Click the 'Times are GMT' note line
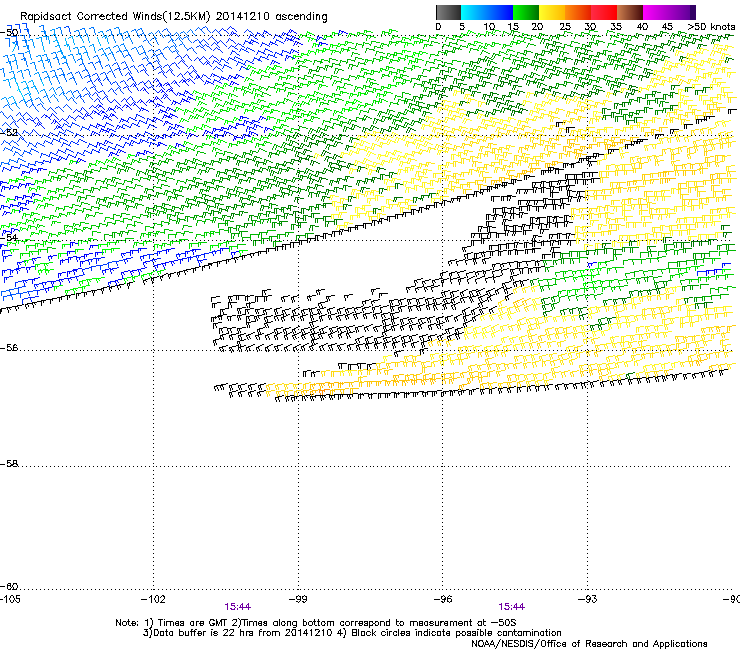Viewport: 740px width, 650px height. click(x=316, y=623)
